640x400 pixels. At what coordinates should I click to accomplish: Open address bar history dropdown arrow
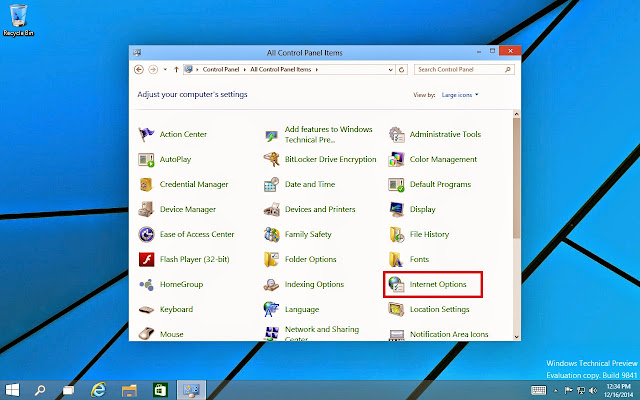[x=391, y=70]
